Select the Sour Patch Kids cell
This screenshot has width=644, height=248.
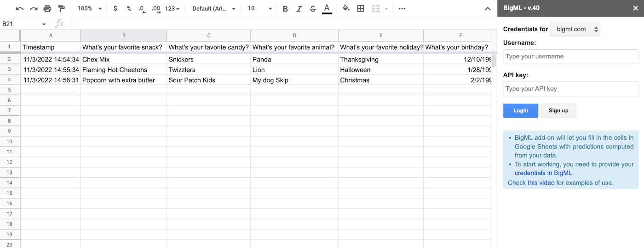209,80
